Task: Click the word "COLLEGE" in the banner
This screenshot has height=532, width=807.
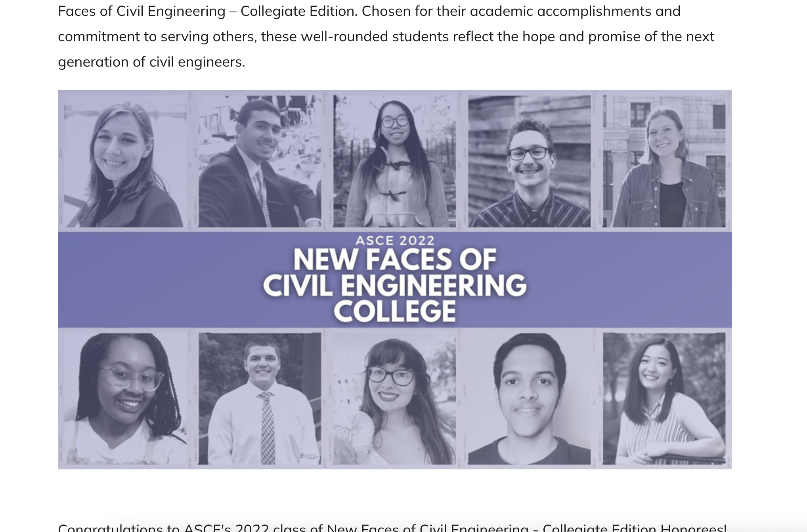Action: [394, 311]
